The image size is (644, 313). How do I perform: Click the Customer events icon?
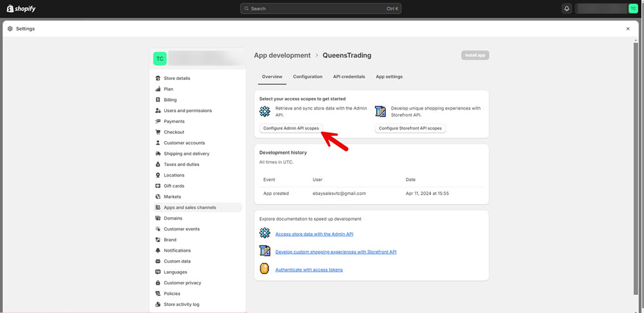[x=158, y=229]
